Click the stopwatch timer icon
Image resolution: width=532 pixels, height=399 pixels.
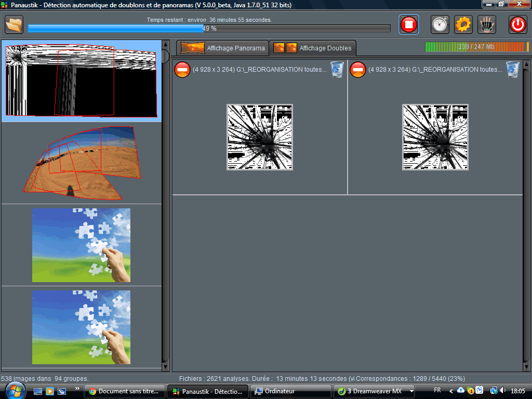click(440, 24)
